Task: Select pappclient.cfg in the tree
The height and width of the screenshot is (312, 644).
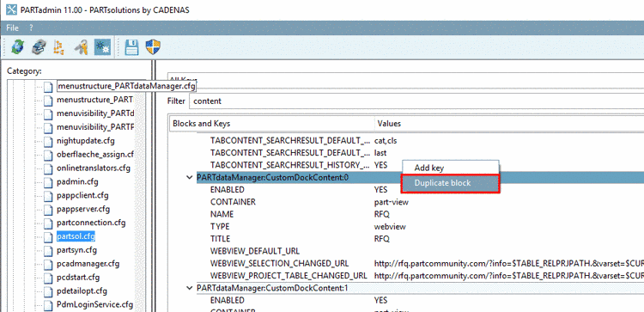Action: tap(82, 195)
